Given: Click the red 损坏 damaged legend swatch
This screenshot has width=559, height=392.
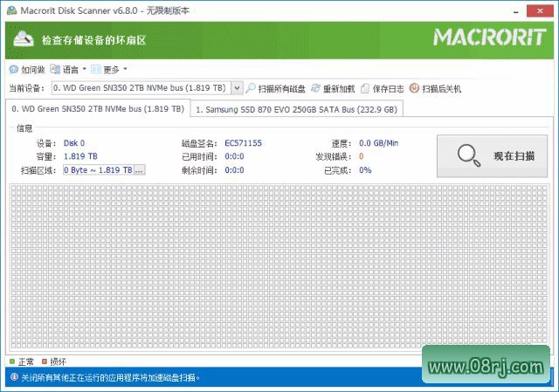Looking at the screenshot, I should click(x=45, y=361).
